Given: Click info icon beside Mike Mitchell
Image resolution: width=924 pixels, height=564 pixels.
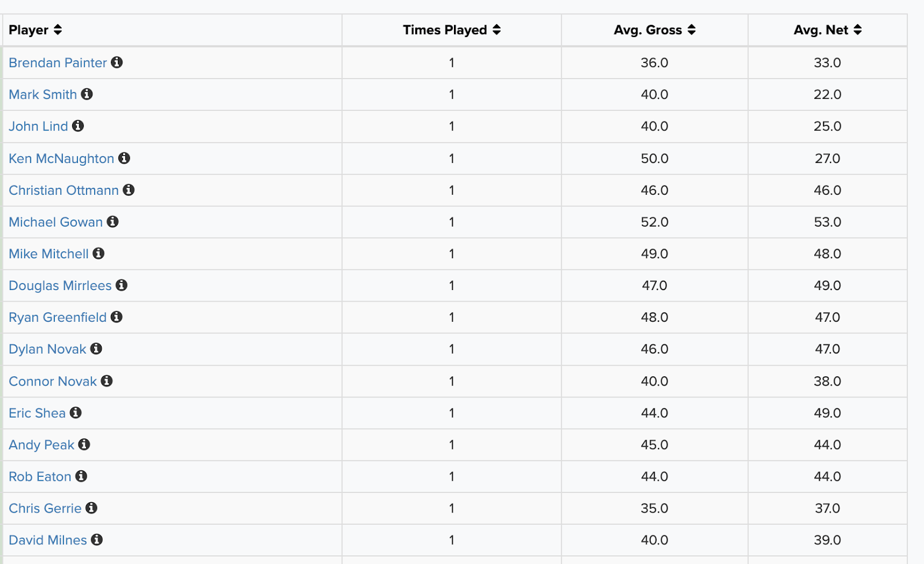Looking at the screenshot, I should (99, 253).
